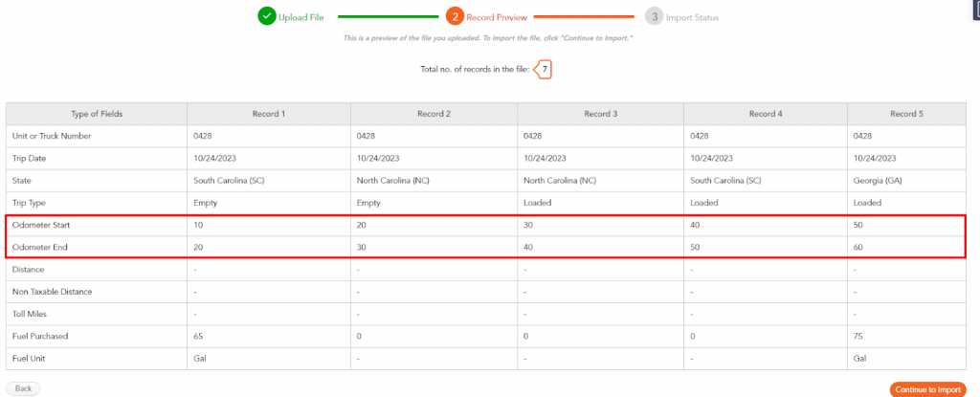Image resolution: width=980 pixels, height=397 pixels.
Task: Click the Record 5 column header
Action: [907, 115]
